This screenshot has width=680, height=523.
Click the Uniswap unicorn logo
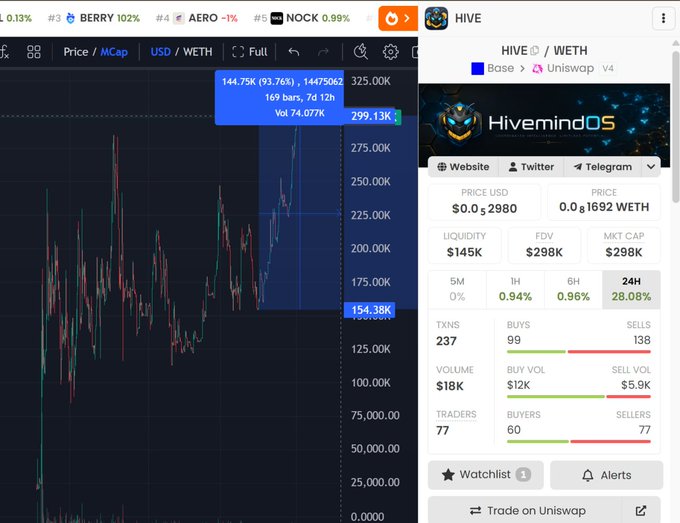tap(537, 69)
